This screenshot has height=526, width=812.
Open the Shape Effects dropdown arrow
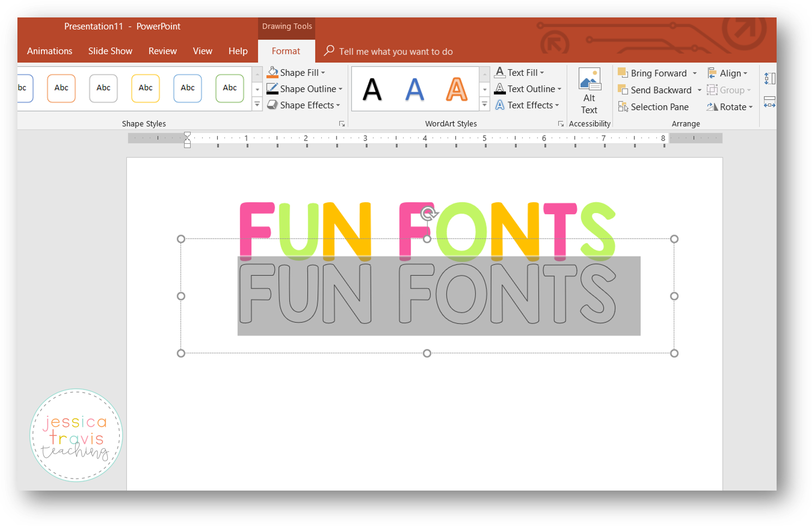pos(338,106)
